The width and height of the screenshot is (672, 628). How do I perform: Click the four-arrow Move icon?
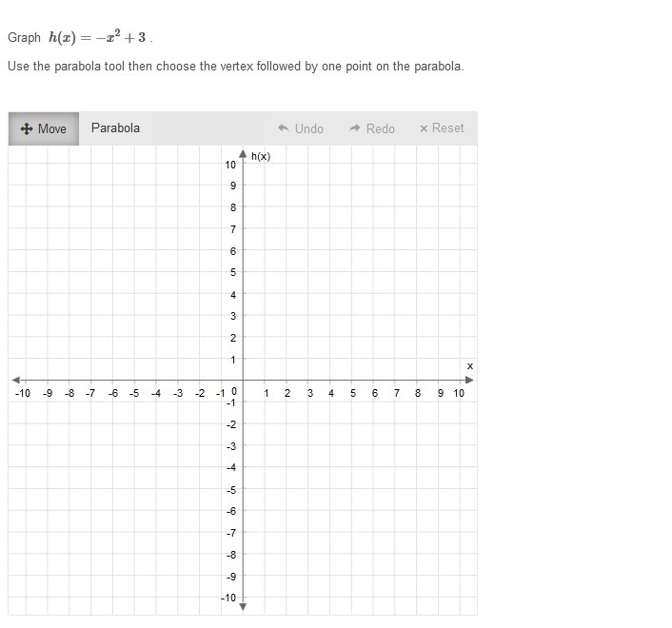tap(27, 129)
